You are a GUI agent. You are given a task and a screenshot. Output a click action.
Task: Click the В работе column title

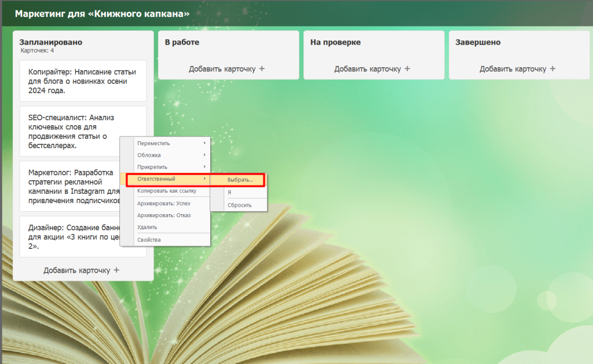click(x=182, y=42)
